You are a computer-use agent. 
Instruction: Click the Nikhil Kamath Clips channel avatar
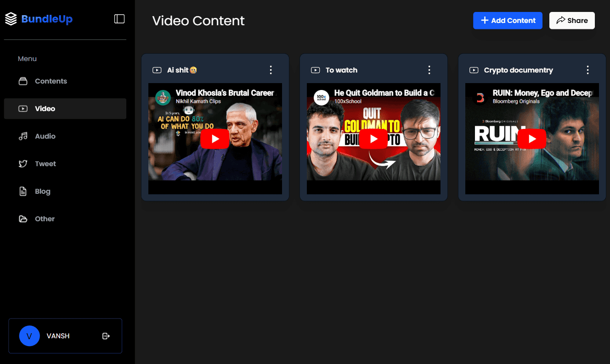click(x=163, y=98)
